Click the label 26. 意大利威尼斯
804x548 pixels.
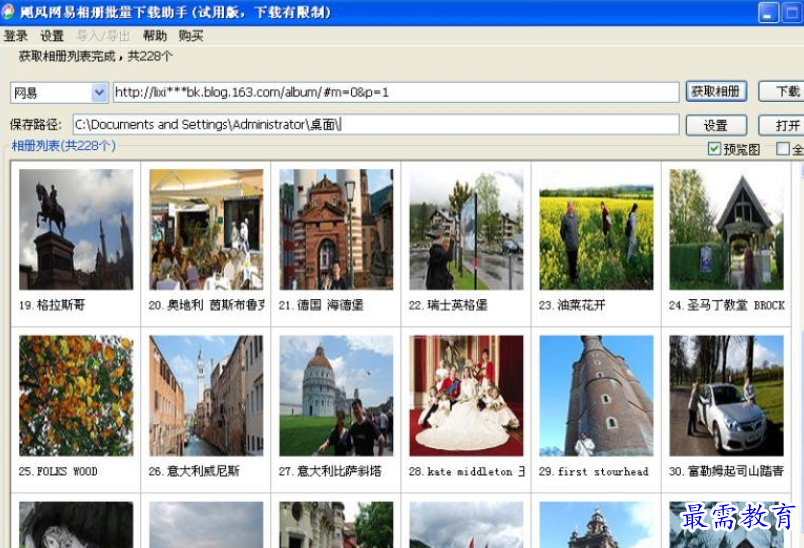[194, 471]
